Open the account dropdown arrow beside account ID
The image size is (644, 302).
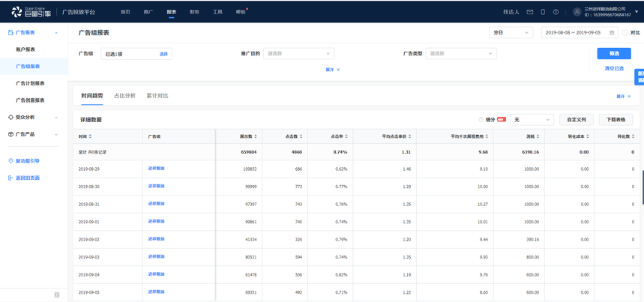pos(637,12)
